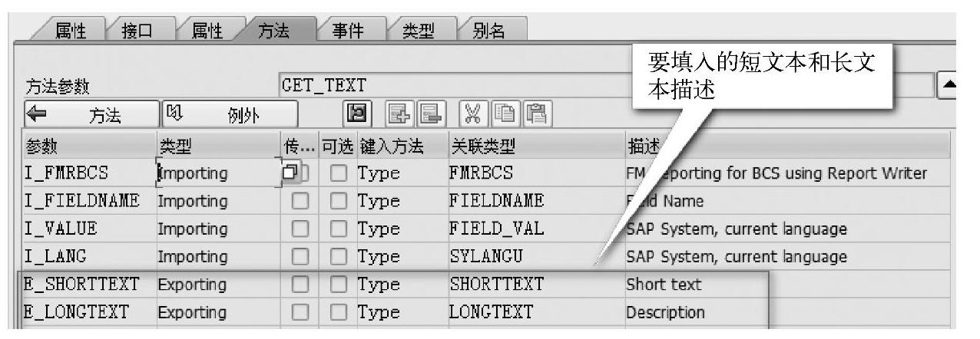Viewport: 980px width, 339px height.
Task: Enable the optional checkbox for I_LANG
Action: pos(337,256)
